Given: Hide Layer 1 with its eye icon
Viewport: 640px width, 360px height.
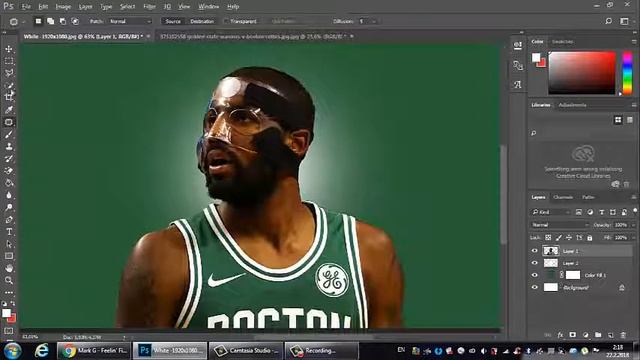Looking at the screenshot, I should (535, 251).
